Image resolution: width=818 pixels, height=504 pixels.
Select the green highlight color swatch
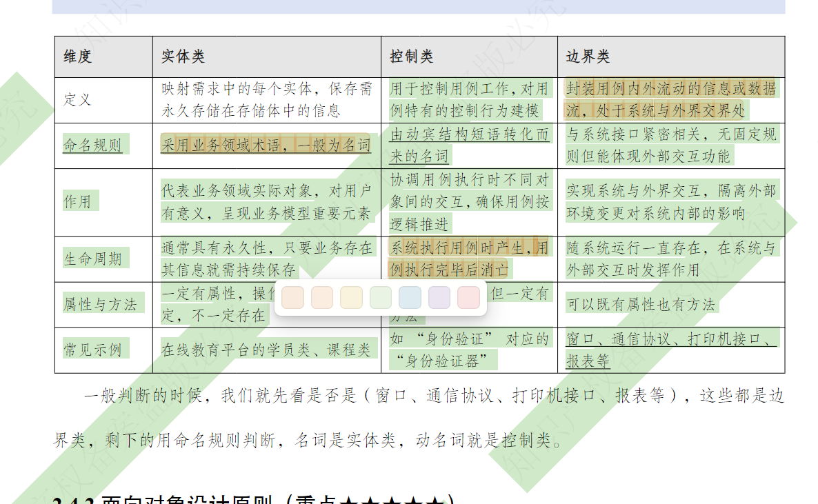coord(380,297)
